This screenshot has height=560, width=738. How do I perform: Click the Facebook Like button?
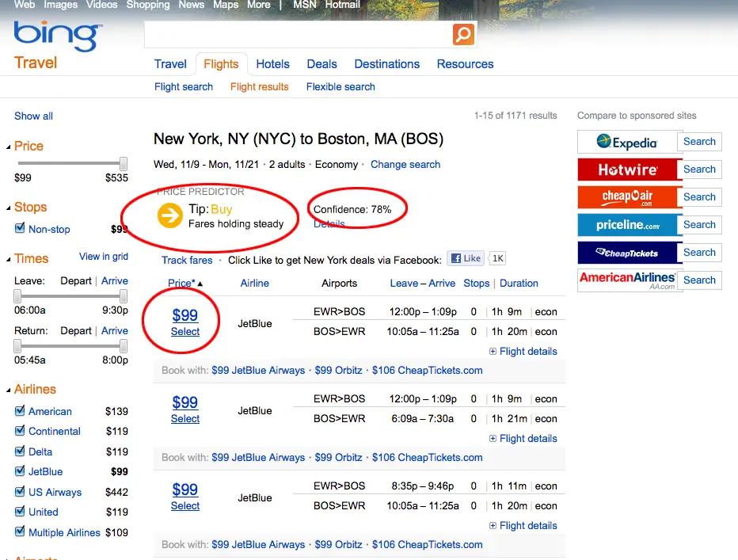(466, 258)
